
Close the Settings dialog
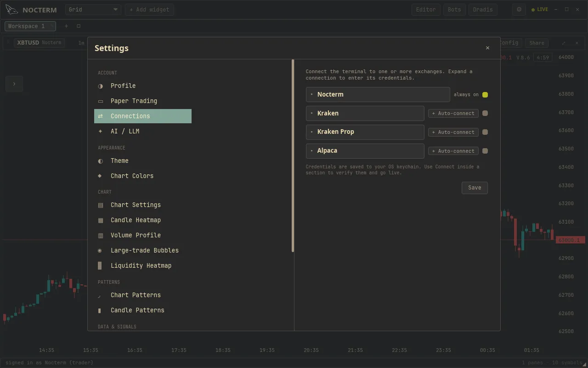(x=487, y=48)
